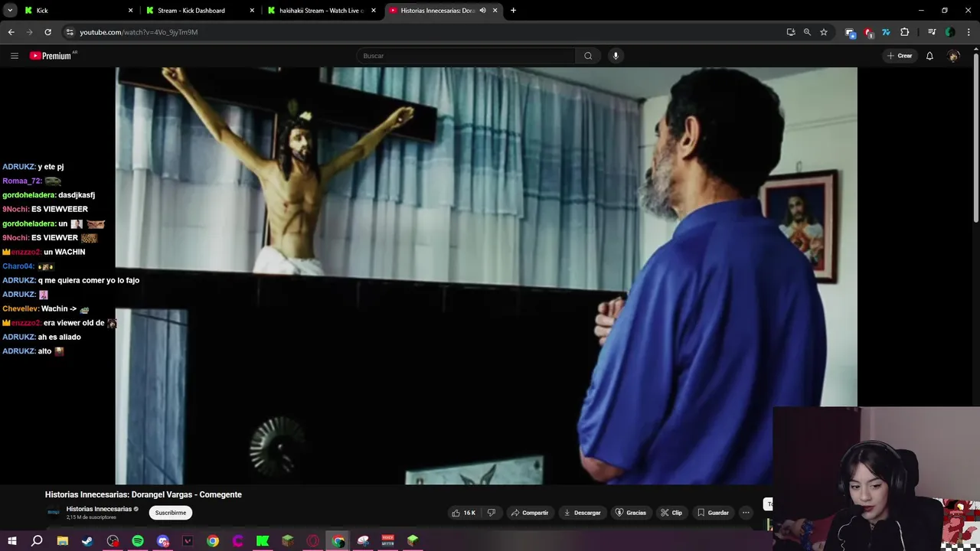Viewport: 980px width, 551px height.
Task: Reload the YouTube page
Action: [x=47, y=32]
